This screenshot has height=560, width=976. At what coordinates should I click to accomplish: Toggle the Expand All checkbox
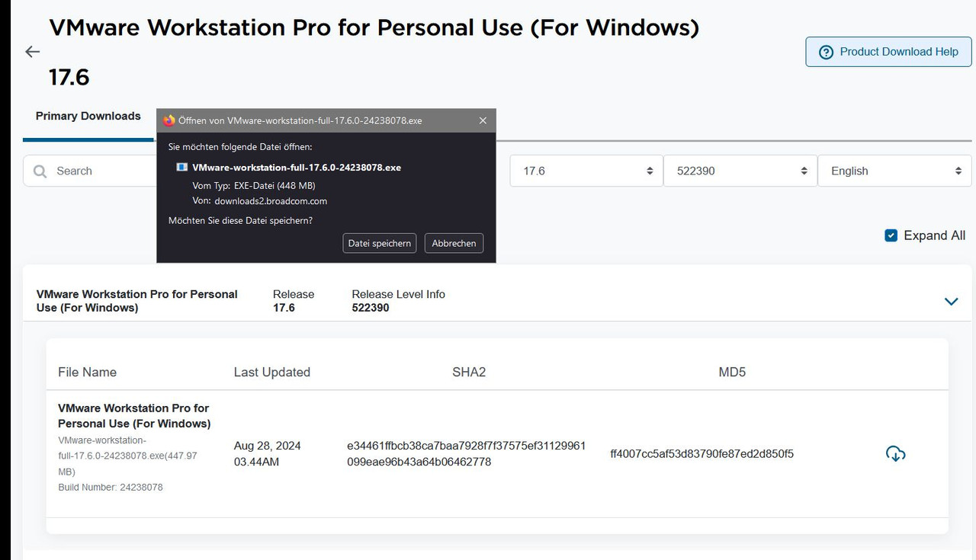tap(891, 235)
